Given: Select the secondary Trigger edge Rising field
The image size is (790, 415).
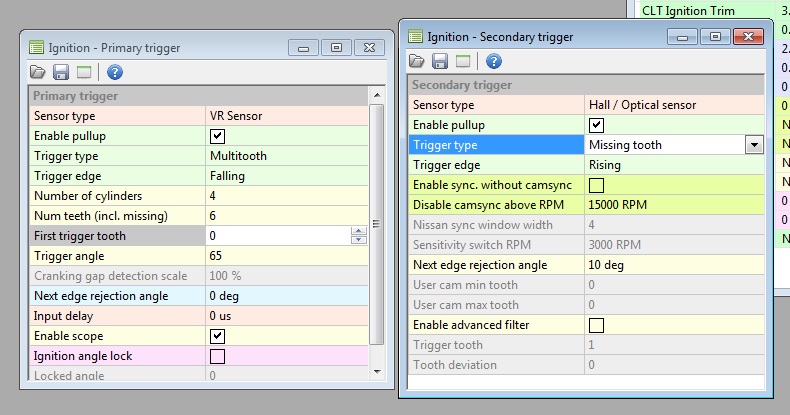Looking at the screenshot, I should tap(670, 165).
